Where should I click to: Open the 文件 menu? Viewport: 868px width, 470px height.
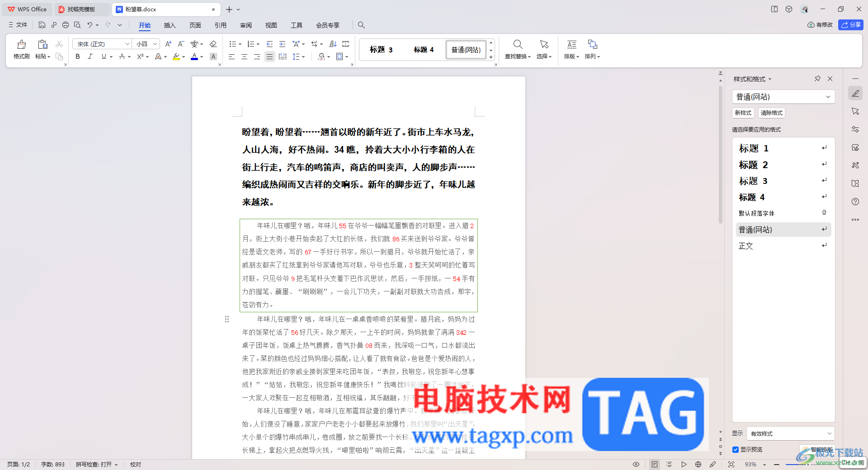pos(18,25)
